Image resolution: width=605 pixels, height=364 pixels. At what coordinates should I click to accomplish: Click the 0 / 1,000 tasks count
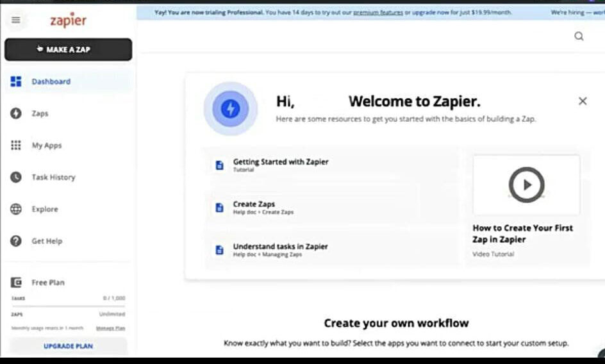click(x=114, y=298)
